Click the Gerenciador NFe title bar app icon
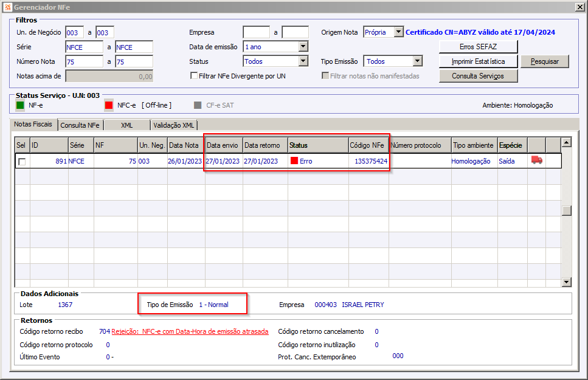This screenshot has height=380, width=588. (8, 7)
